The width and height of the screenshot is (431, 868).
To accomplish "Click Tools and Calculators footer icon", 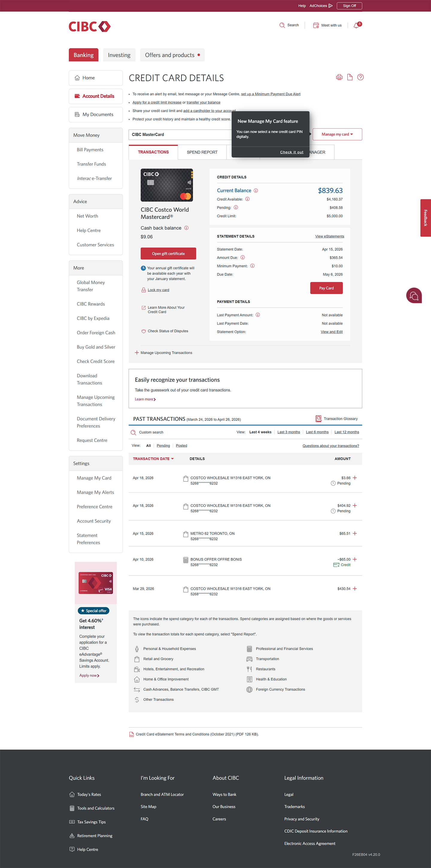I will point(72,808).
